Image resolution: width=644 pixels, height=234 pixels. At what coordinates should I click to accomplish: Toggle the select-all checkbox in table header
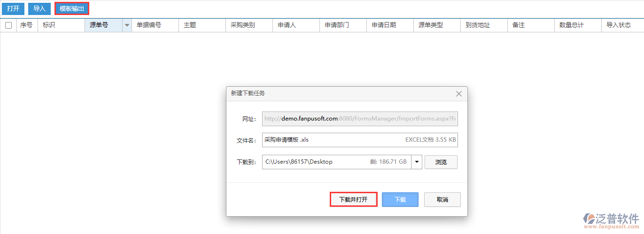[x=8, y=25]
